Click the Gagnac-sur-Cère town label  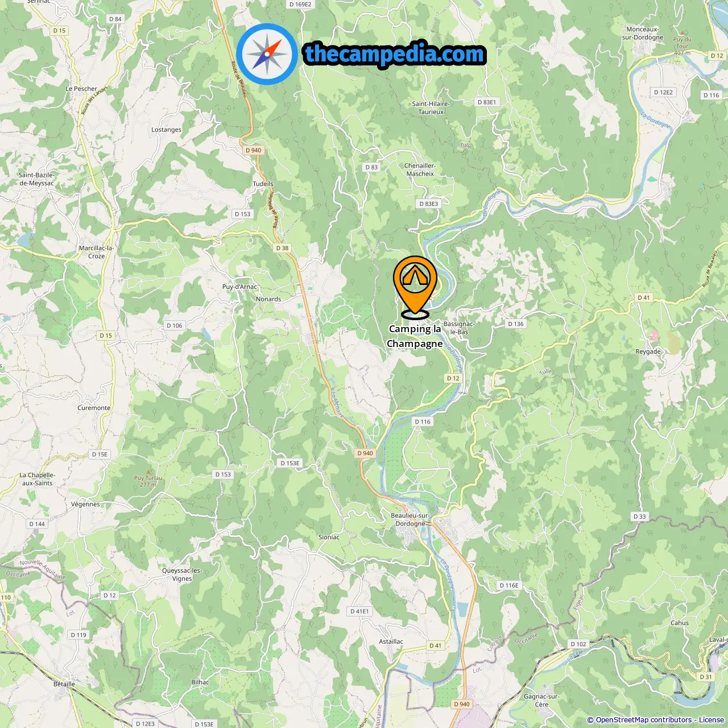click(541, 700)
